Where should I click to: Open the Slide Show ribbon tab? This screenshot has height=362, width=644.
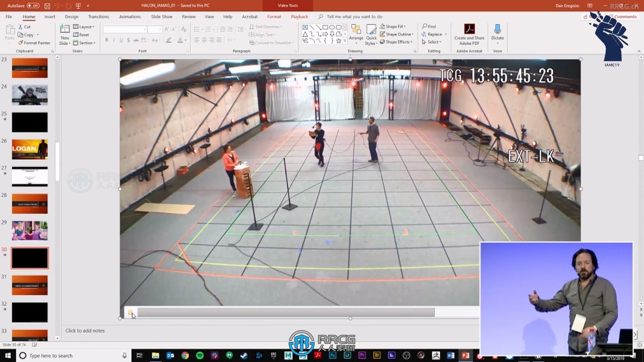pos(162,16)
